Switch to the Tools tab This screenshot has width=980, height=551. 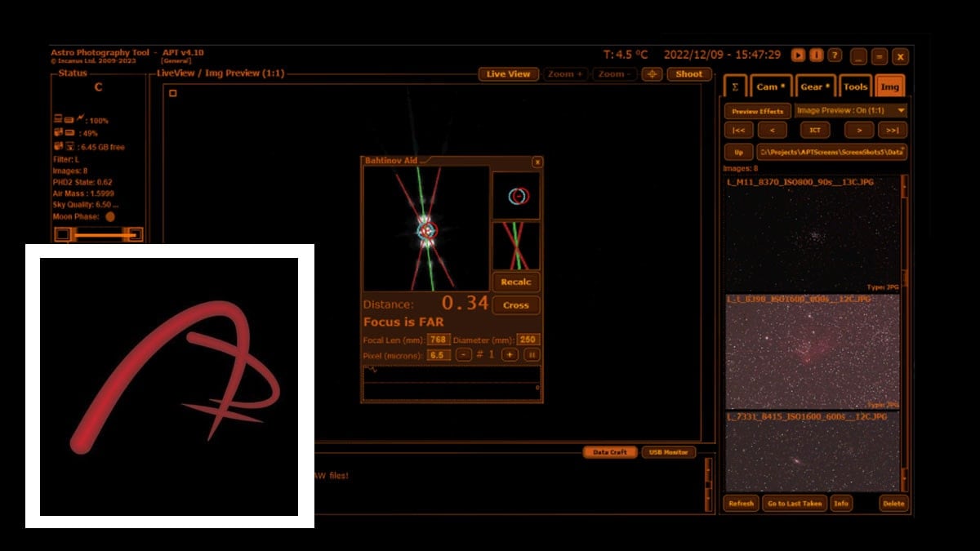pos(855,86)
